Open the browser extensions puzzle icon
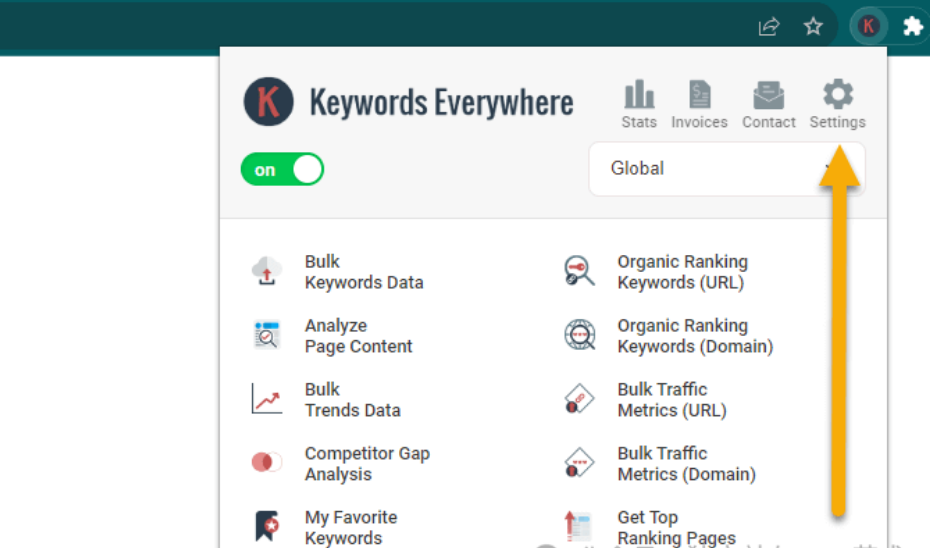Screen dimensions: 930x548 [x=912, y=27]
